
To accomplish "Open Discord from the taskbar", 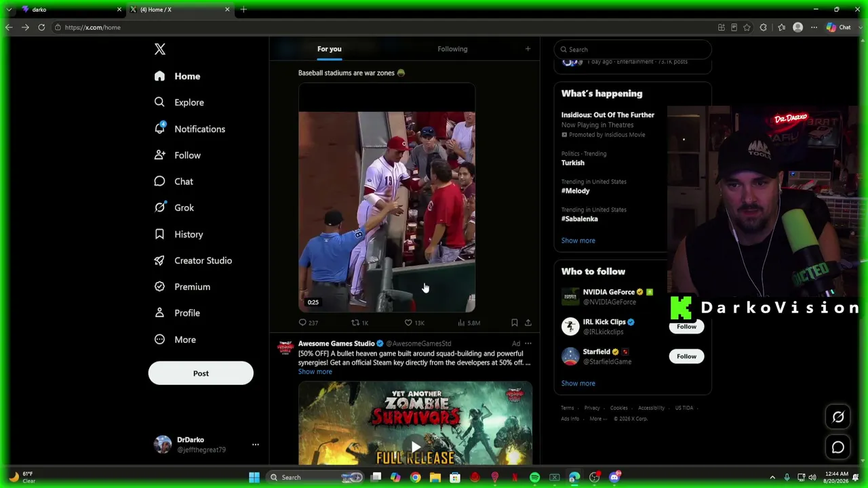I will [614, 477].
